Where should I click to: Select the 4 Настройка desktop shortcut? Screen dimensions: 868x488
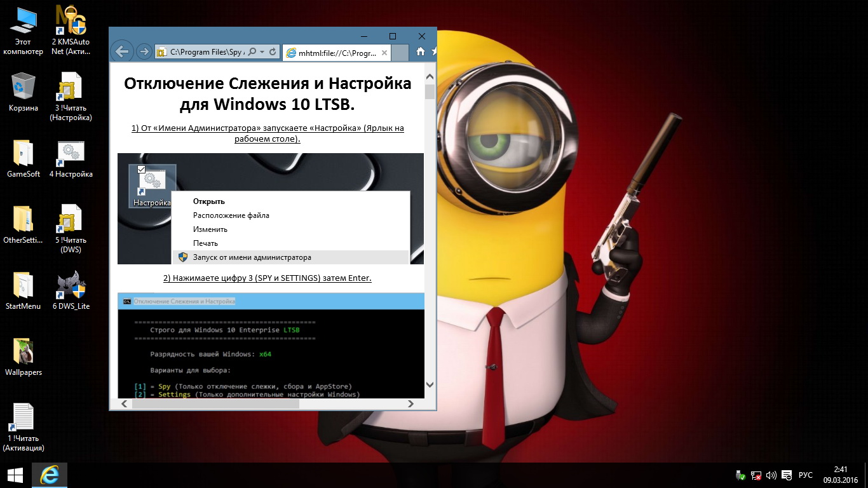(71, 159)
